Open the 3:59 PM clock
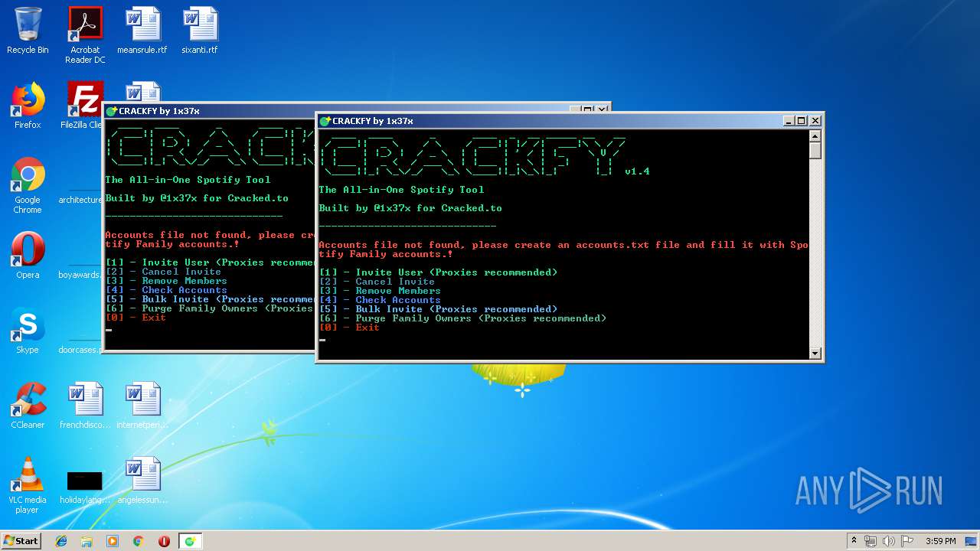 pos(941,541)
